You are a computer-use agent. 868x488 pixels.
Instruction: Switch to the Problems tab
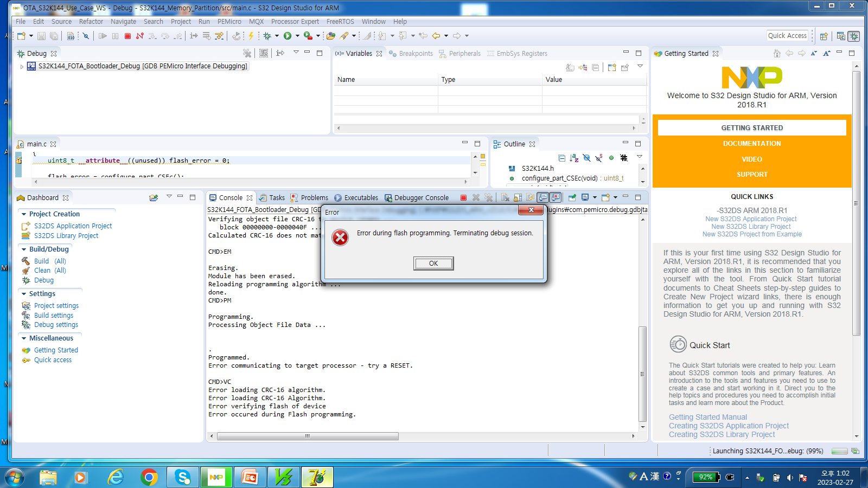(x=312, y=197)
